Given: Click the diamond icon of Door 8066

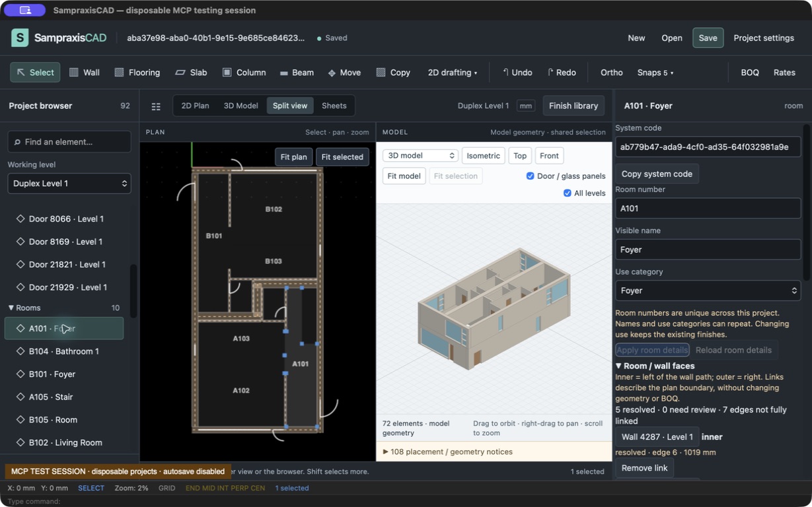Looking at the screenshot, I should point(20,219).
